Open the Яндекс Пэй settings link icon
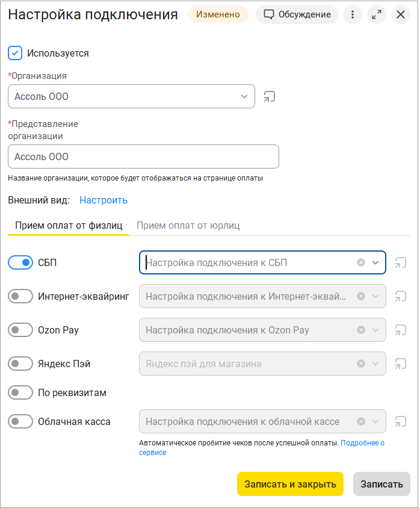The width and height of the screenshot is (420, 508). point(401,364)
